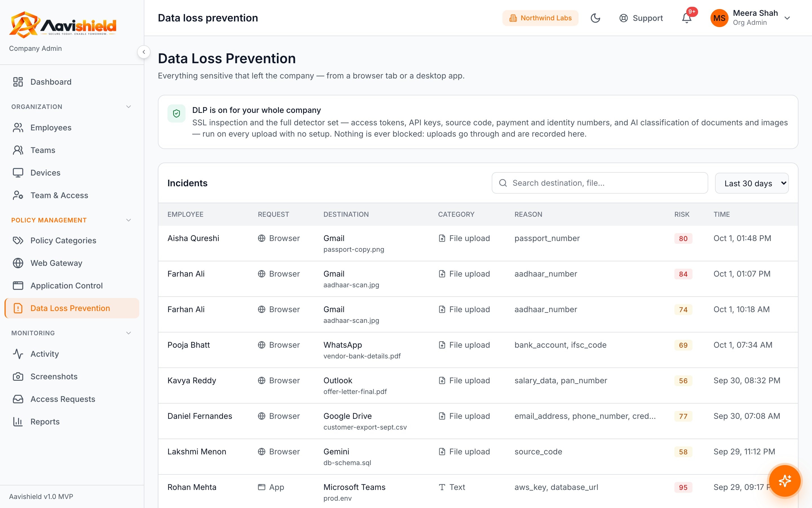812x508 pixels.
Task: Click the green shield DLP status icon
Action: [x=176, y=113]
